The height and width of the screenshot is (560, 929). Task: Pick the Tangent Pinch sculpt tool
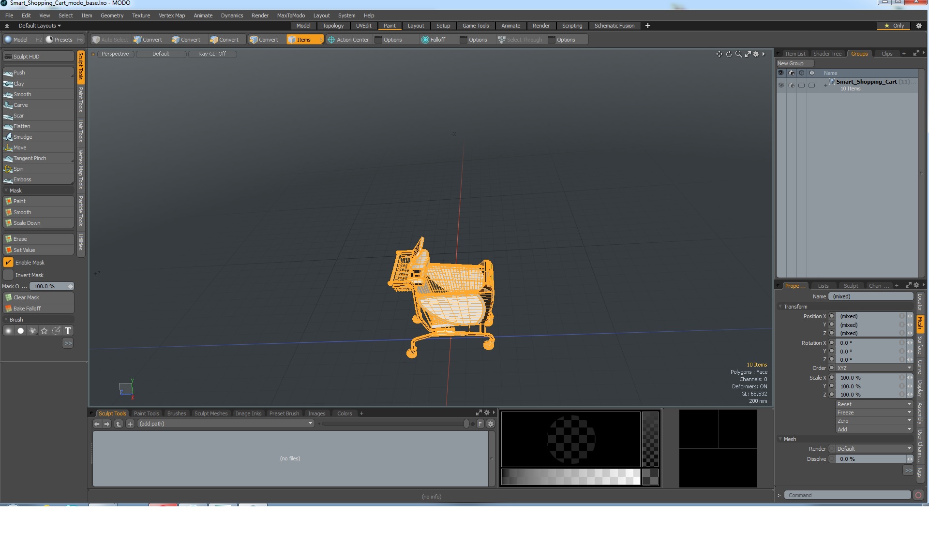click(x=30, y=158)
